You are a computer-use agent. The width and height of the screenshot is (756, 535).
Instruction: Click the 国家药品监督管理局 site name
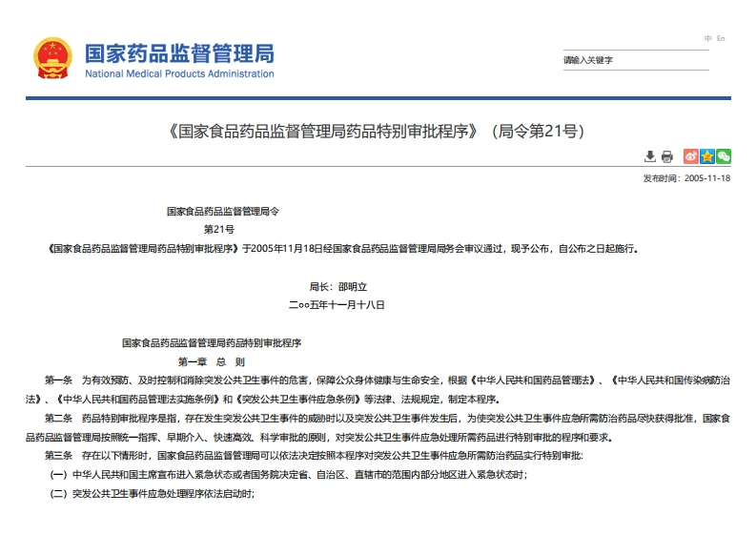pyautogui.click(x=179, y=52)
